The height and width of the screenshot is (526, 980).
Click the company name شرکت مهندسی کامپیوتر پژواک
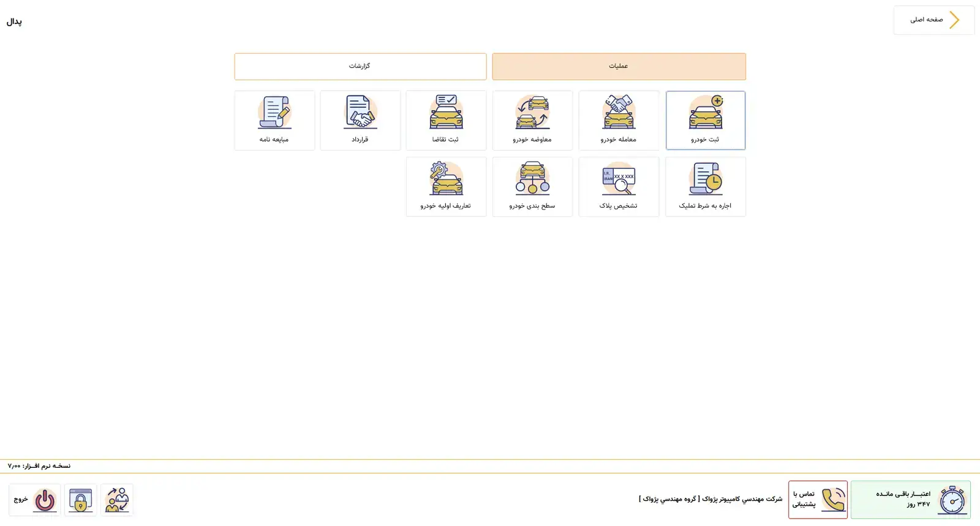(x=710, y=499)
